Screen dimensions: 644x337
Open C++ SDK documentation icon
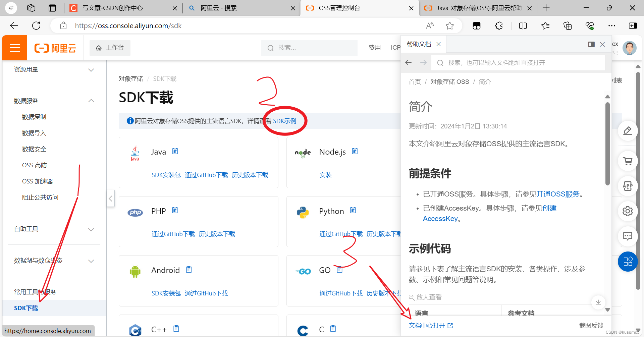[x=176, y=329]
